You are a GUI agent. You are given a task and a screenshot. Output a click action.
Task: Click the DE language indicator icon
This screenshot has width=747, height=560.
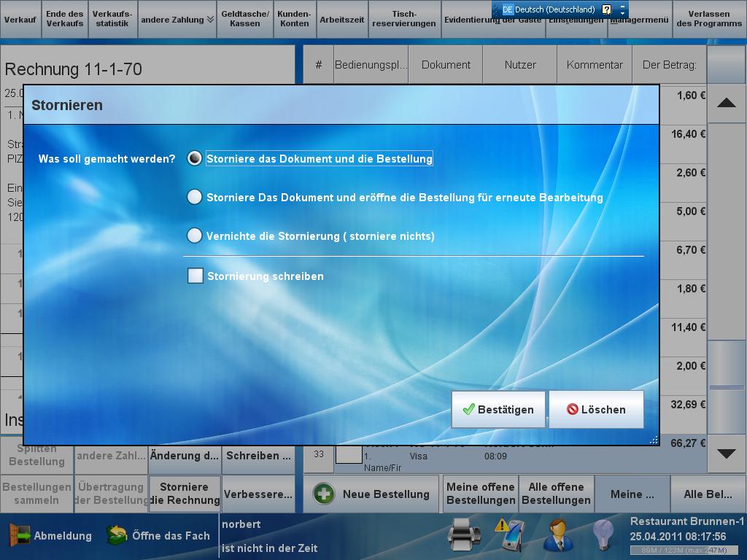(x=508, y=9)
